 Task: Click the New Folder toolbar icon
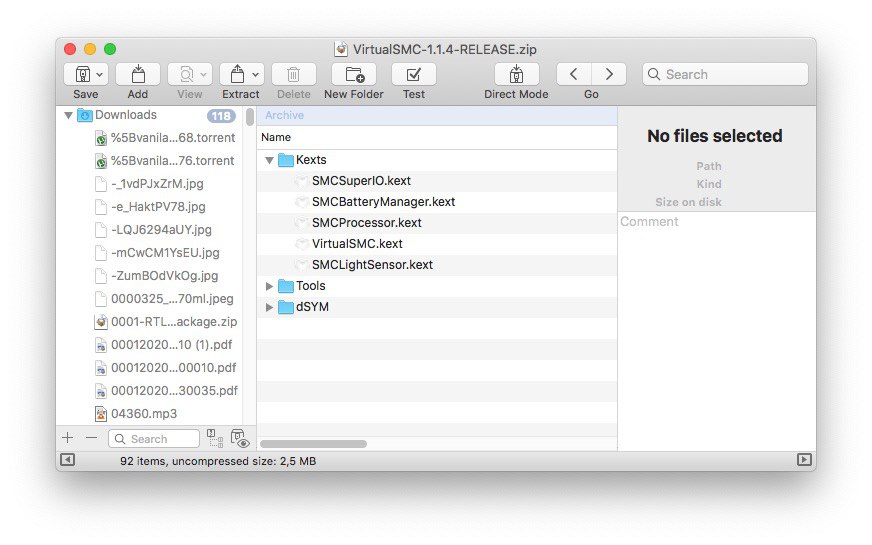point(354,75)
